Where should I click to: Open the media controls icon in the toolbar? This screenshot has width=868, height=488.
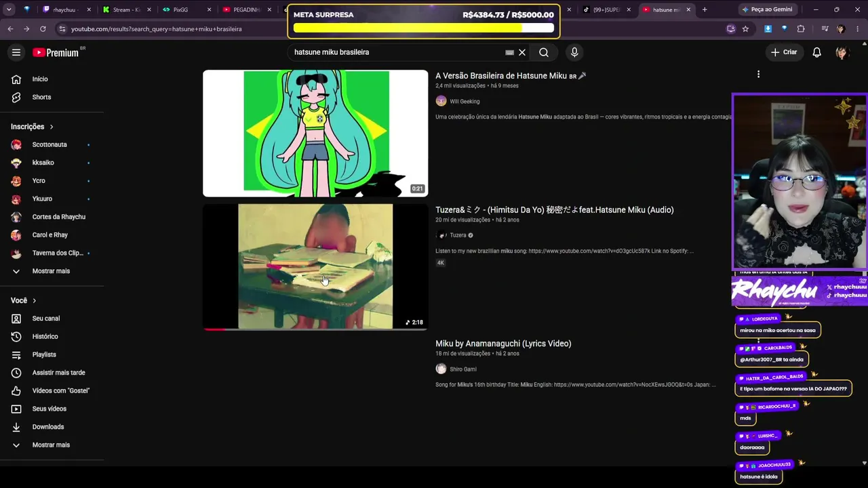pos(825,29)
